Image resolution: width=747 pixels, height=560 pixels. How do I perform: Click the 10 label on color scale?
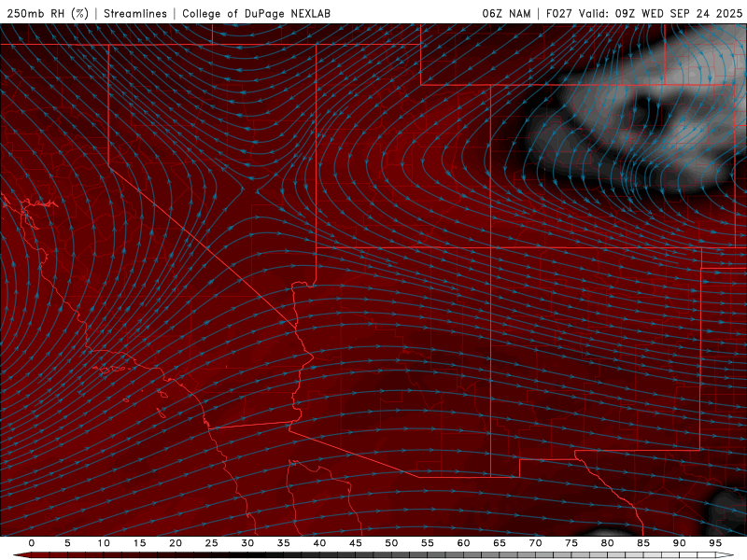pos(104,543)
